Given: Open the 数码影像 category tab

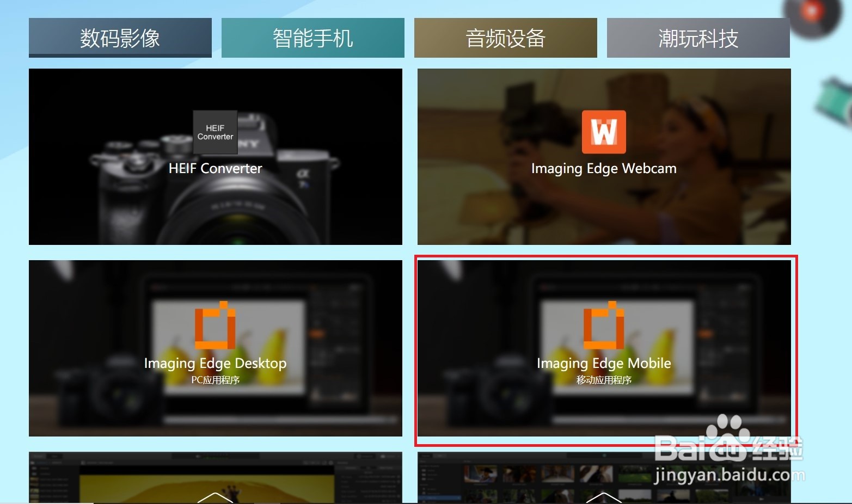Looking at the screenshot, I should point(120,38).
